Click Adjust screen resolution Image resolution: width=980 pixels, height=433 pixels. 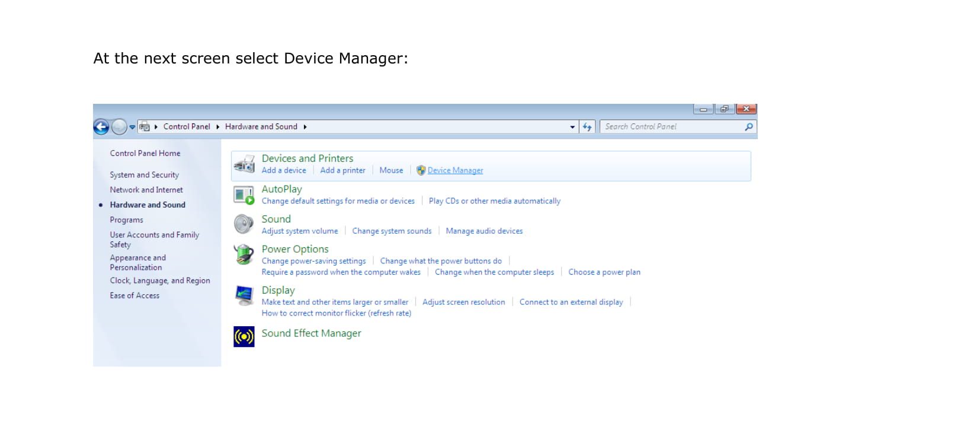pyautogui.click(x=464, y=302)
